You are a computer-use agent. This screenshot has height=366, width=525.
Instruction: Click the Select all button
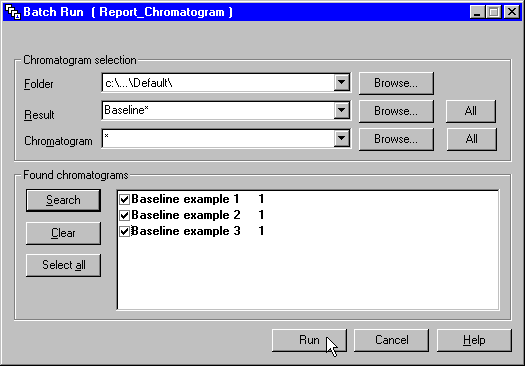[x=63, y=265]
